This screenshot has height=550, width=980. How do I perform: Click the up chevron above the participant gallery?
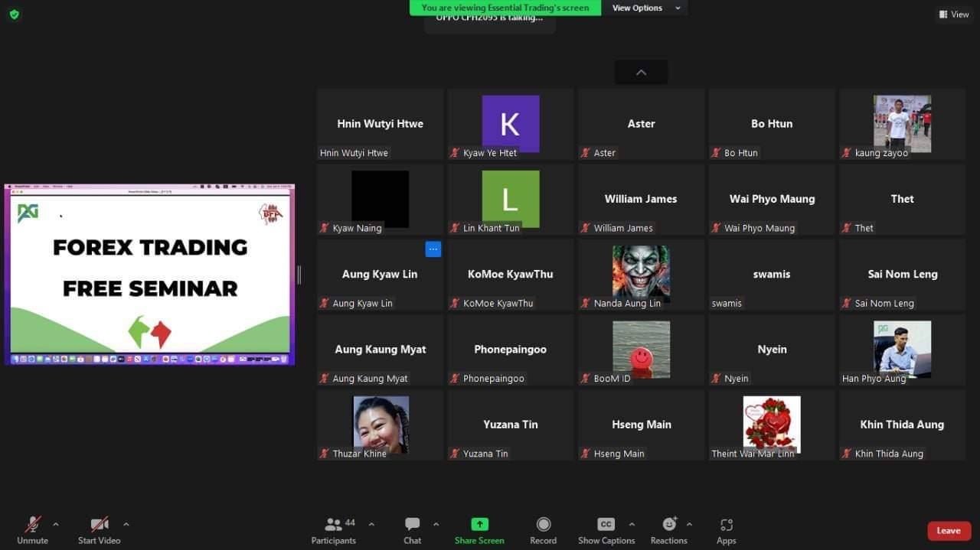point(641,72)
